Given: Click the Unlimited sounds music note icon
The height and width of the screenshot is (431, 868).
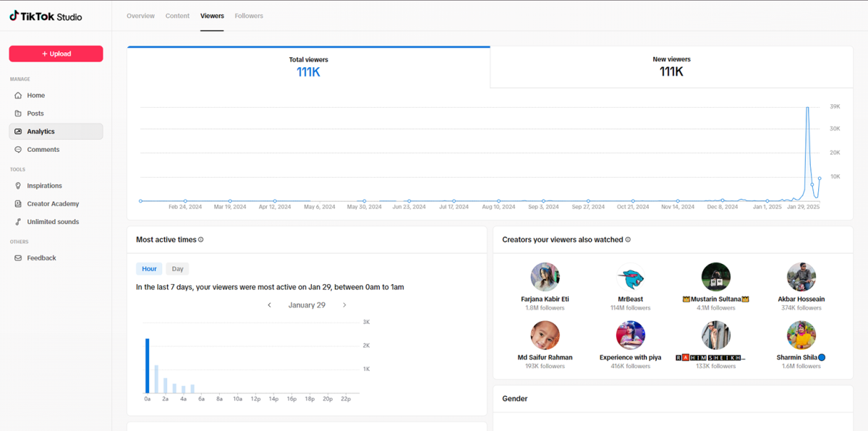Looking at the screenshot, I should 18,222.
